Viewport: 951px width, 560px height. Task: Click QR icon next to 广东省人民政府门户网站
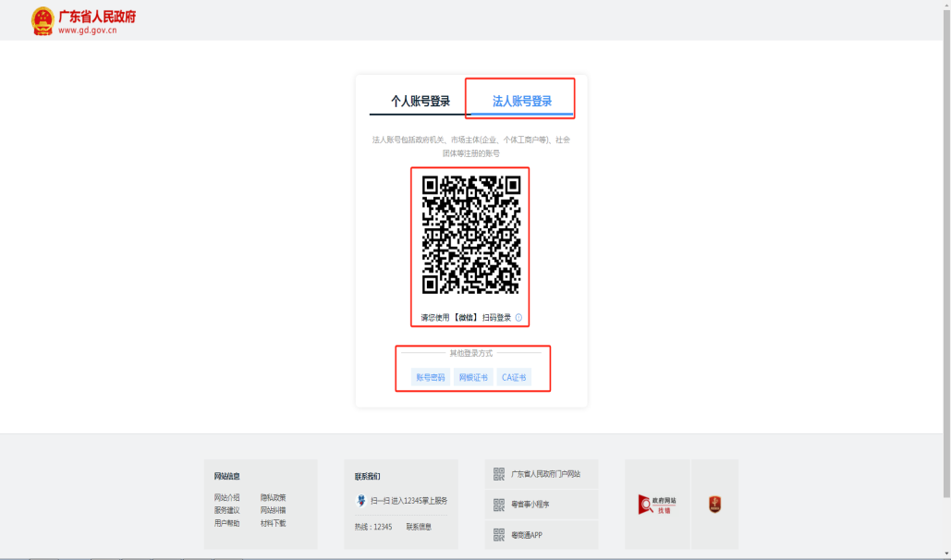(499, 474)
